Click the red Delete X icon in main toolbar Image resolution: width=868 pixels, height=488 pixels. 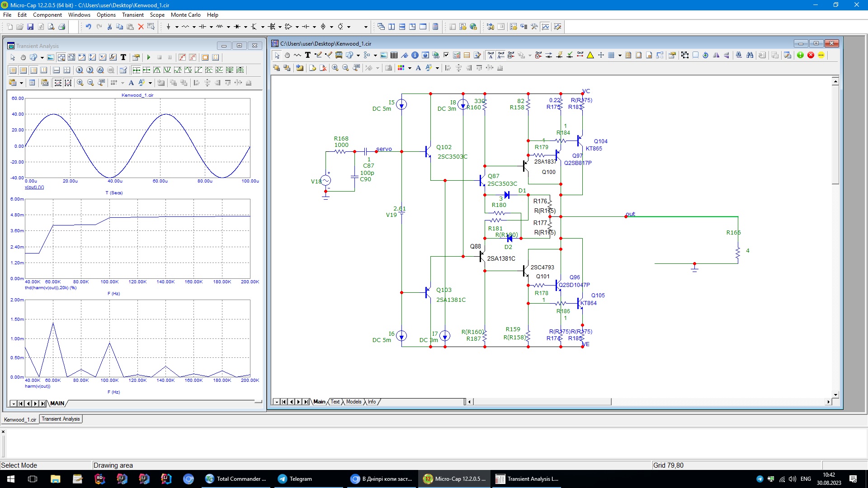[141, 27]
